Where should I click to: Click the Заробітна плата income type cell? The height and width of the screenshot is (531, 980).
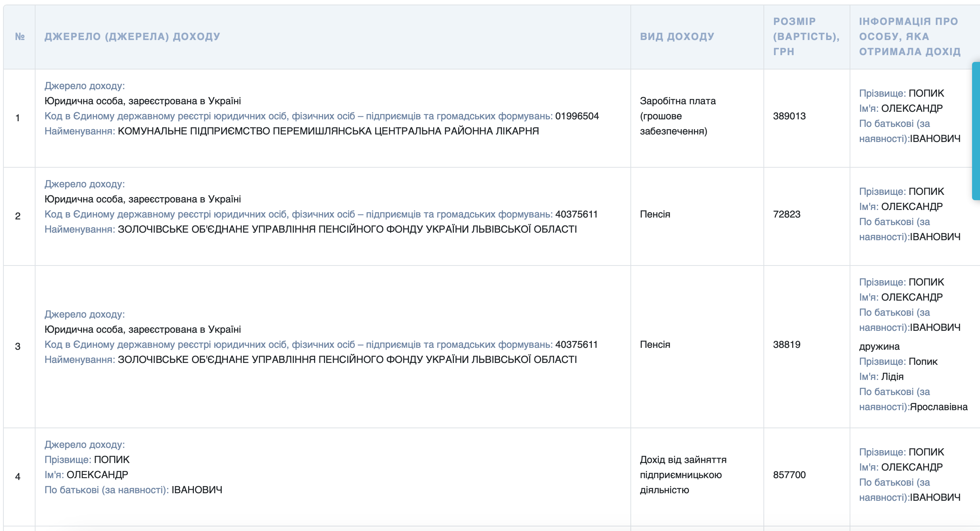pos(677,116)
